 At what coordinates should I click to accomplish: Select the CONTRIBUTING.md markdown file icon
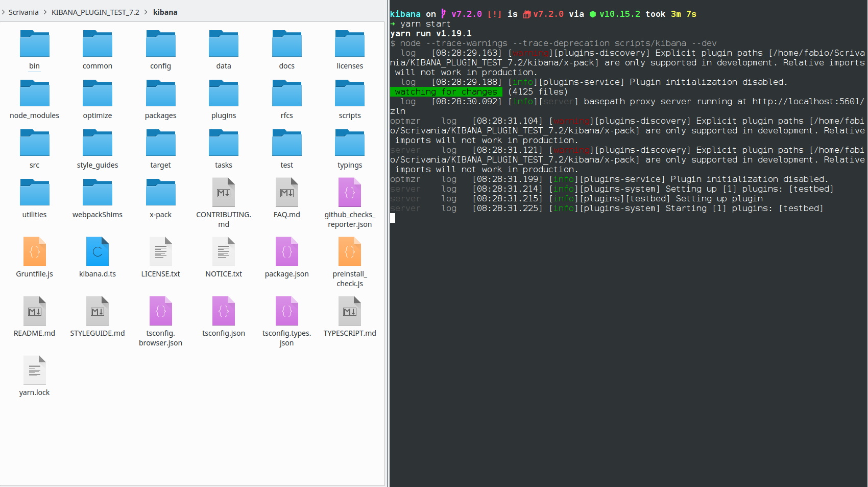(x=224, y=192)
